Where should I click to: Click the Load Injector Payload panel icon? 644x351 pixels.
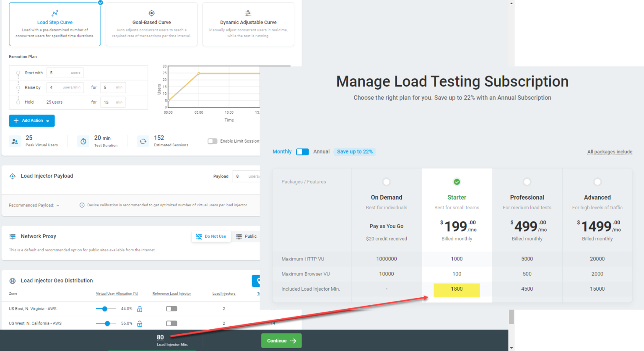(13, 176)
